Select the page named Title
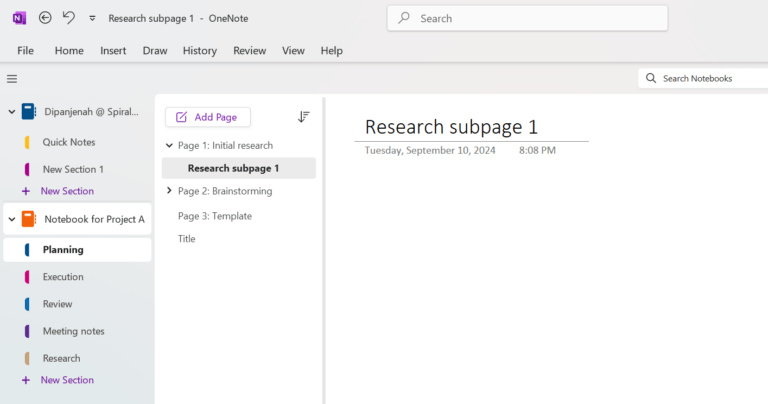Viewport: 768px width, 404px height. [187, 238]
